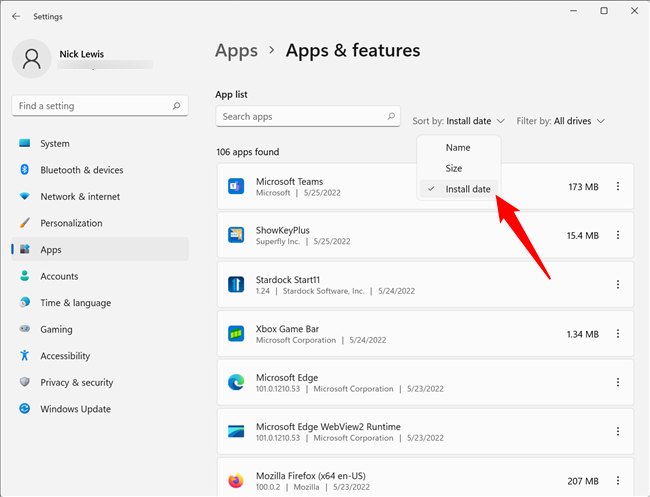Click the Accessibility figure icon
The height and width of the screenshot is (497, 650).
click(x=24, y=355)
